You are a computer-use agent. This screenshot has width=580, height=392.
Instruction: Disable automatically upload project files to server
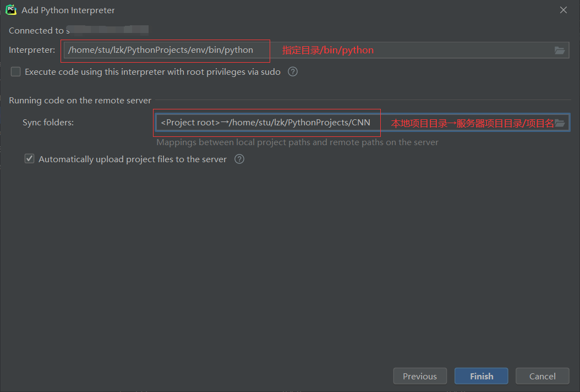click(29, 158)
